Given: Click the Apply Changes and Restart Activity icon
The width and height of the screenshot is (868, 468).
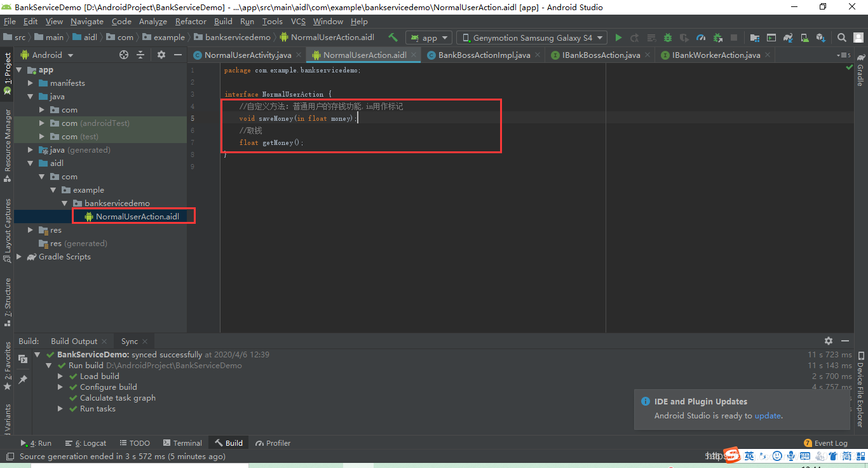Looking at the screenshot, I should pos(635,38).
